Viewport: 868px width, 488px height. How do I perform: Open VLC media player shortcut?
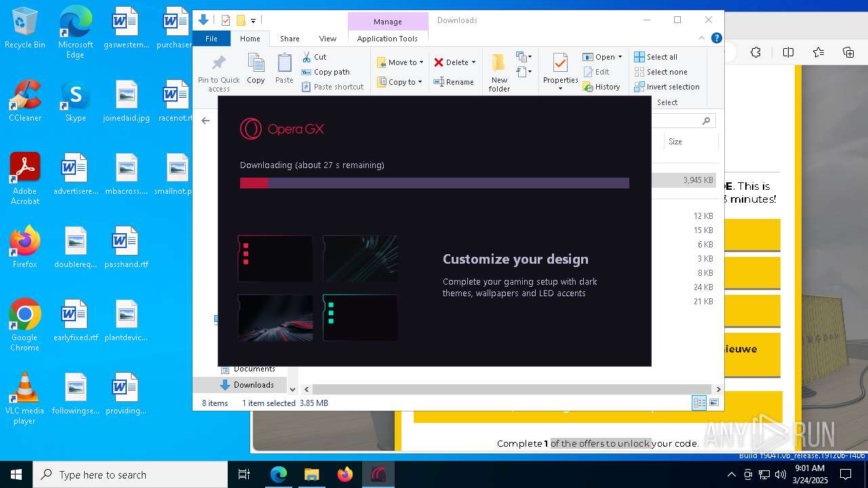click(25, 399)
